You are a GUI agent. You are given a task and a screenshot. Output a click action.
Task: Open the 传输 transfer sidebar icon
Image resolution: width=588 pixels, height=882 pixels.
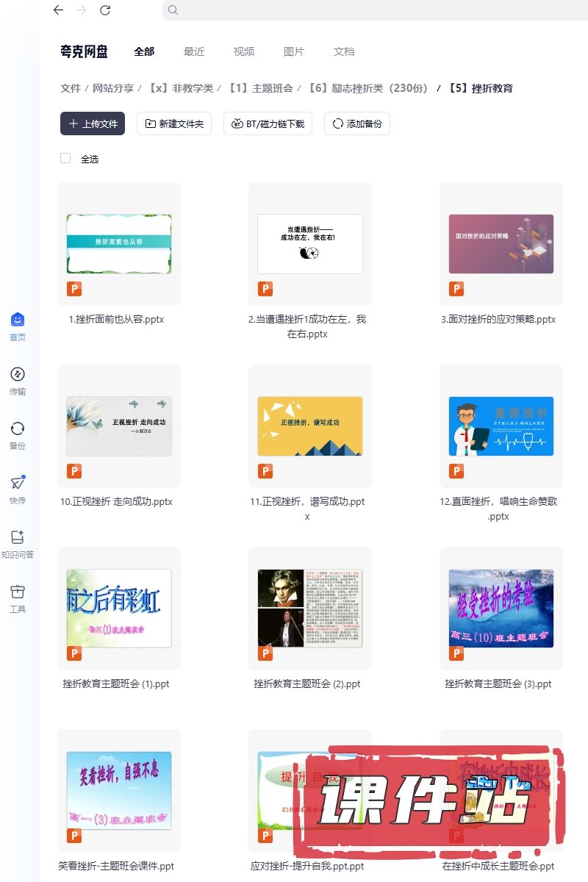coord(18,374)
